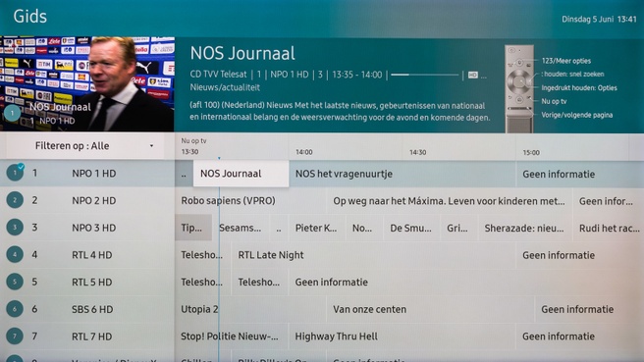The width and height of the screenshot is (644, 362).
Task: Click the Nu op tv remote hint
Action: point(554,101)
